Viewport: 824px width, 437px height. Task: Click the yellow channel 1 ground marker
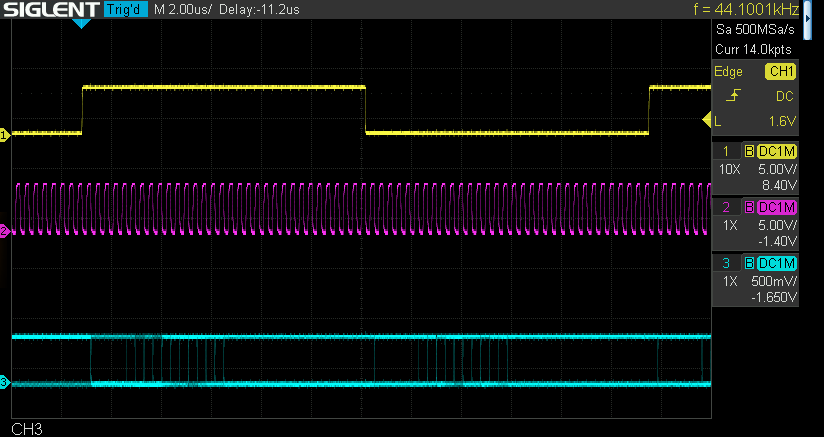click(x=4, y=134)
